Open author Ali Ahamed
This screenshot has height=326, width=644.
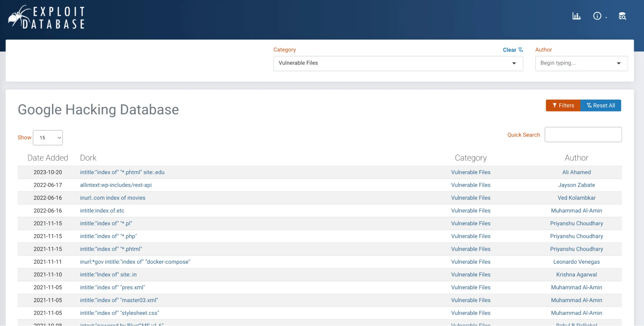coord(576,172)
